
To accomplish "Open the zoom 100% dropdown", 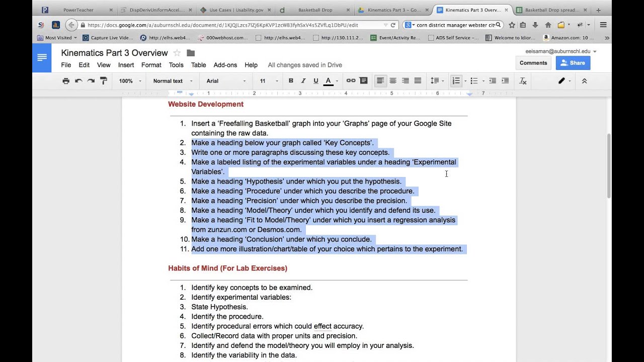I will [x=130, y=81].
